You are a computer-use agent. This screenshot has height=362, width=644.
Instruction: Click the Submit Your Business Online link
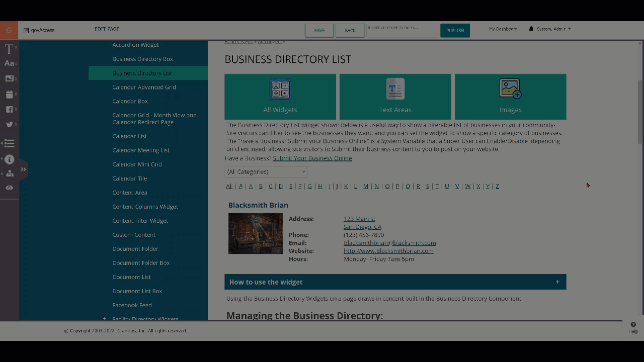coord(312,158)
